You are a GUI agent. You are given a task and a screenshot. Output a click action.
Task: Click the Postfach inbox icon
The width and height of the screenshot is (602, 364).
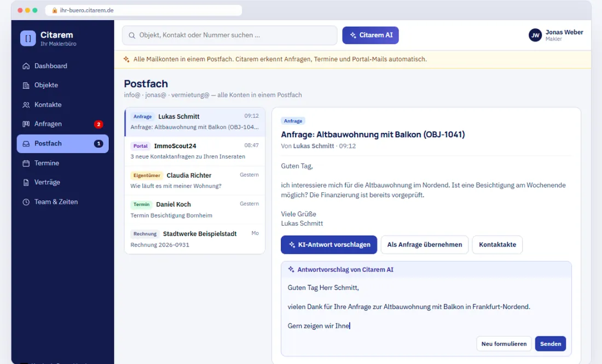pos(26,143)
